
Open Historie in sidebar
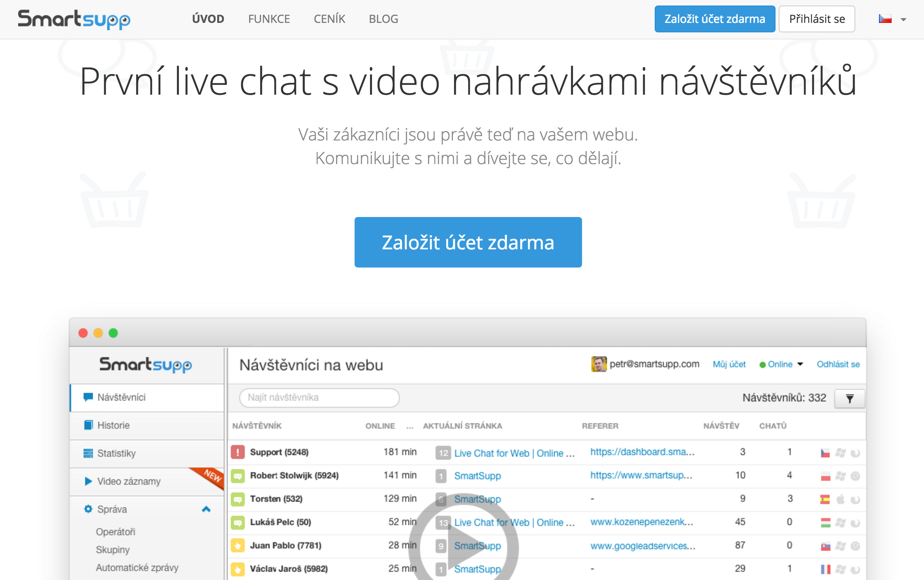click(147, 425)
